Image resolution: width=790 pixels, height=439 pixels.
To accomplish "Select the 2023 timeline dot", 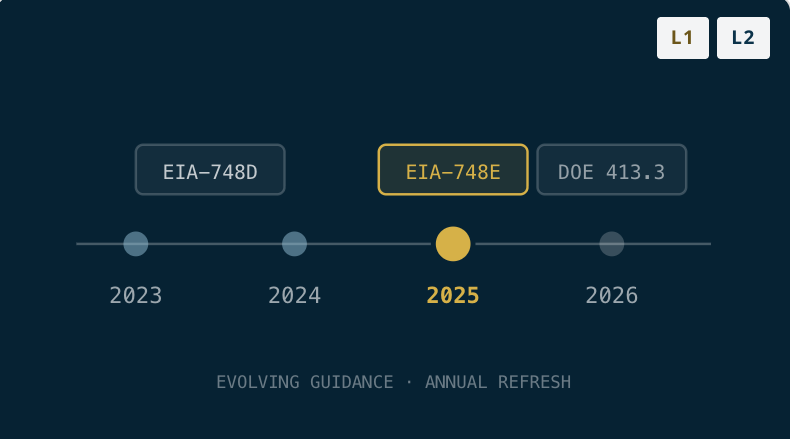I will coord(136,244).
